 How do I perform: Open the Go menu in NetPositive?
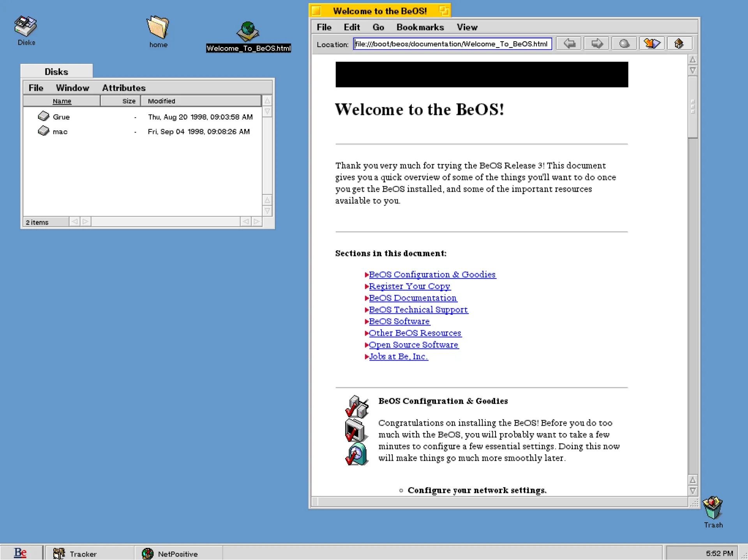[378, 27]
